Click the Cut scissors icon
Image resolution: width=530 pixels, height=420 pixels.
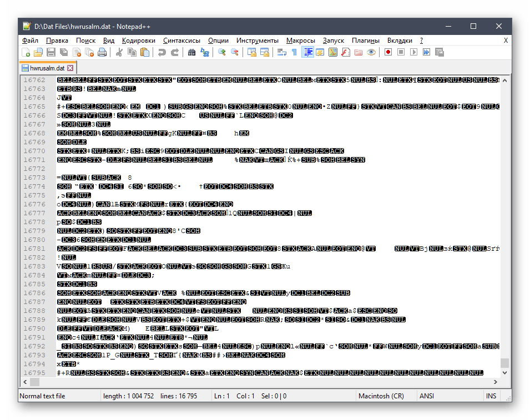click(119, 52)
